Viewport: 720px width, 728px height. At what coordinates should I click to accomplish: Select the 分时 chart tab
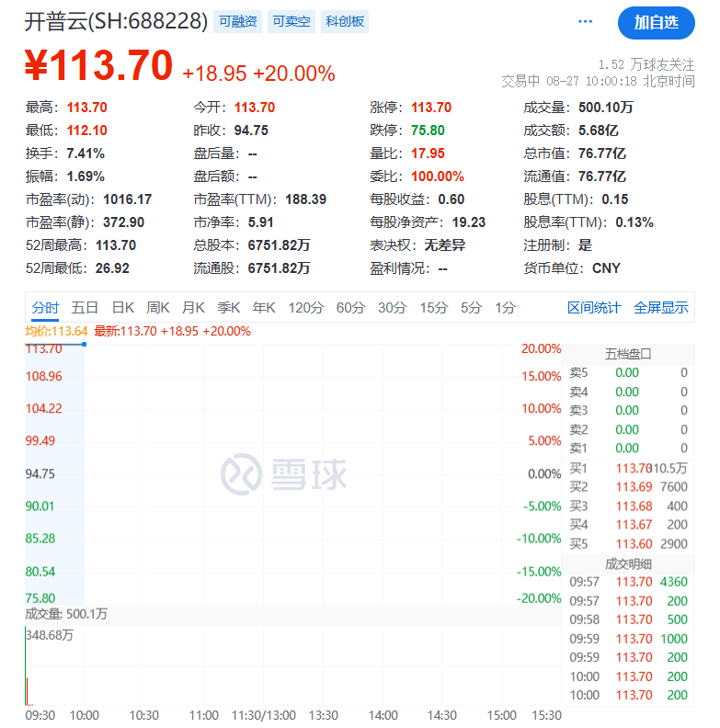click(45, 308)
